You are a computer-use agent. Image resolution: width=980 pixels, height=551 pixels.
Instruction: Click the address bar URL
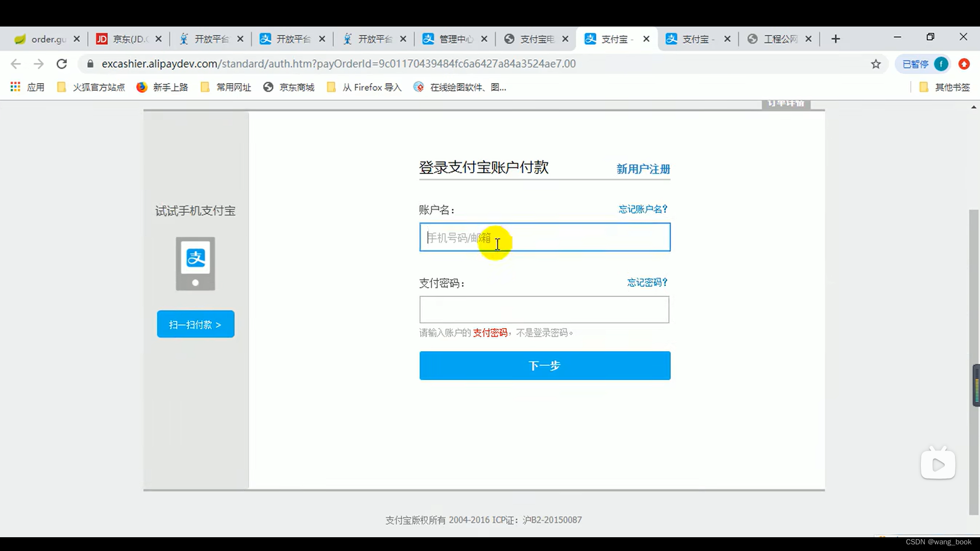338,64
